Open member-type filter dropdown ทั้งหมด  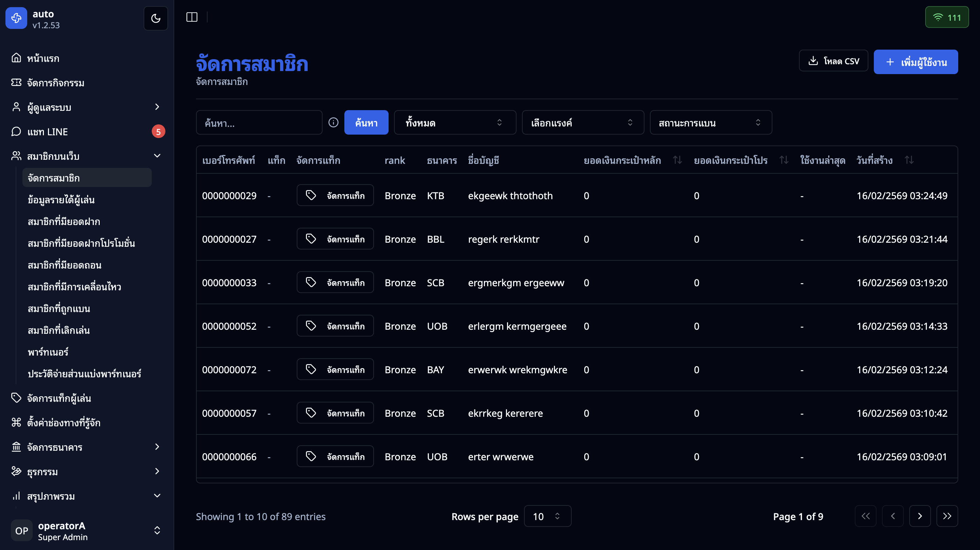(x=455, y=122)
